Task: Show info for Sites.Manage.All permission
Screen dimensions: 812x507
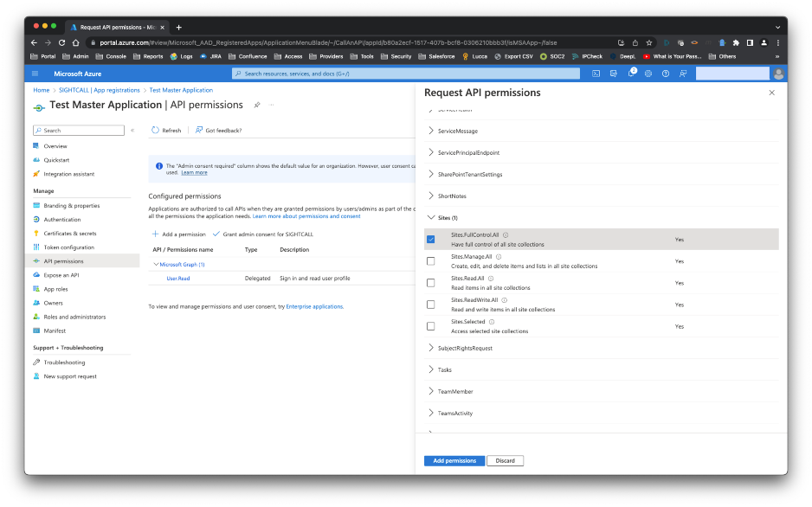Action: click(x=499, y=257)
